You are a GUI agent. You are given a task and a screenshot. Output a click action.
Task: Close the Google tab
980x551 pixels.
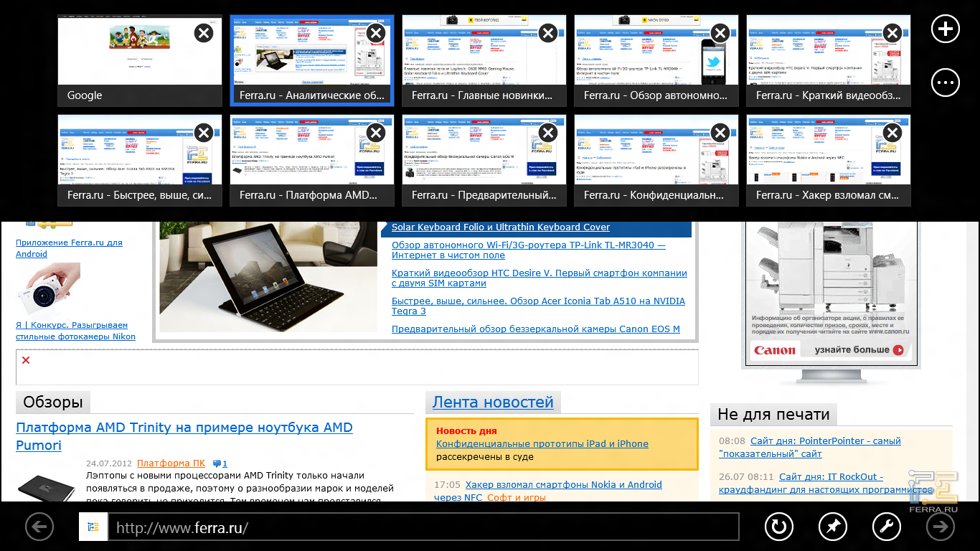pyautogui.click(x=204, y=33)
